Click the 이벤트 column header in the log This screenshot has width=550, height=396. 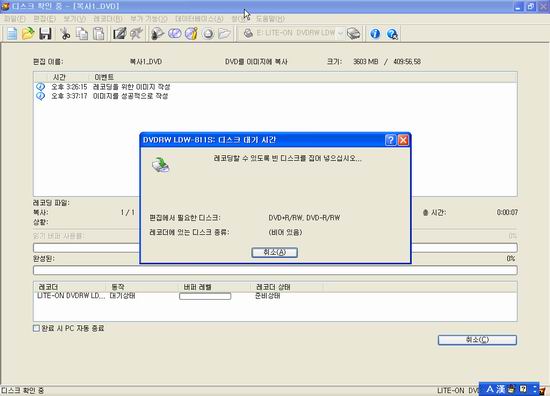point(104,77)
